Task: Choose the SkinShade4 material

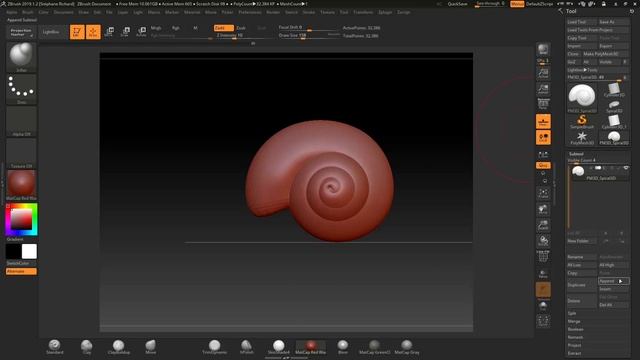Action: click(279, 347)
